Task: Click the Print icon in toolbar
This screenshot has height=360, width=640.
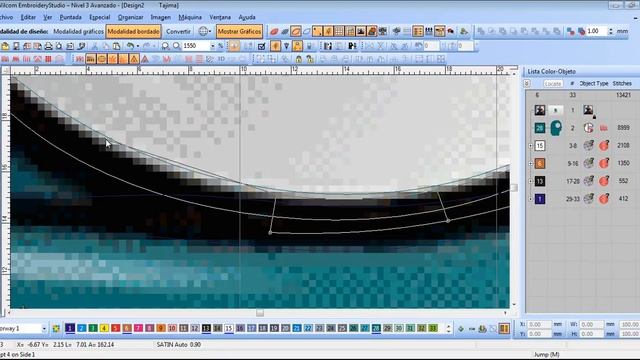Action: pyautogui.click(x=48, y=46)
